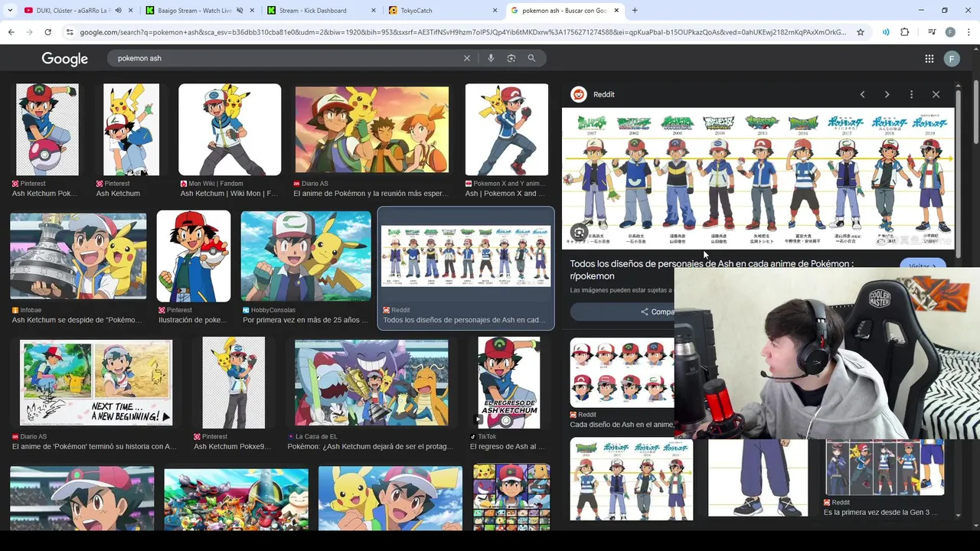
Task: Open the second Pinterest Ash Ketchum Pikachu thumbnail
Action: [131, 130]
